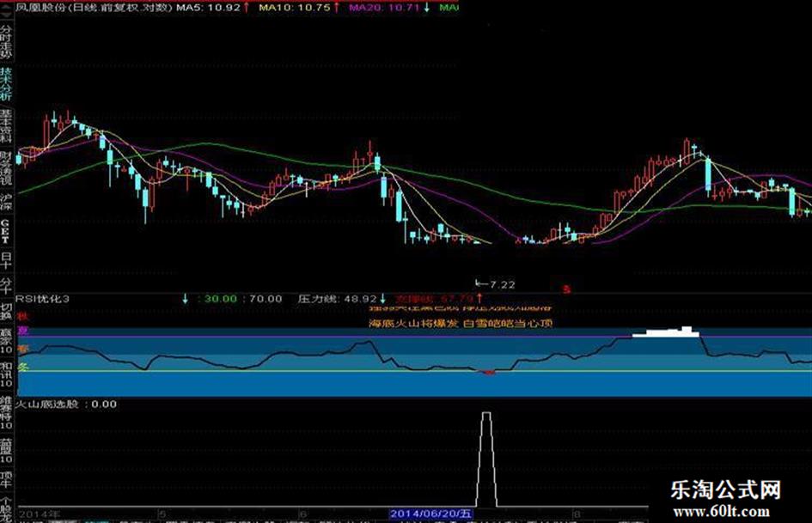The image size is (812, 523).
Task: Open the 日十 sidebar tab
Action: tap(6, 260)
